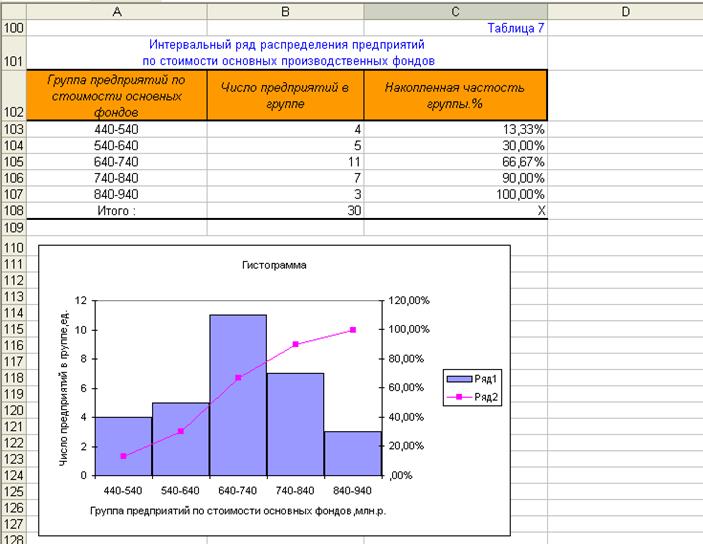Click row 108 header

(14, 211)
